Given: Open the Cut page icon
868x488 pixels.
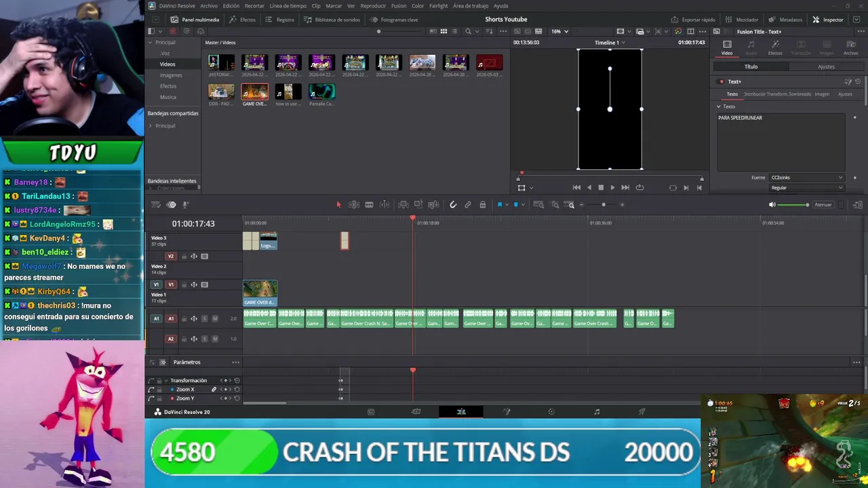Looking at the screenshot, I should (x=416, y=412).
